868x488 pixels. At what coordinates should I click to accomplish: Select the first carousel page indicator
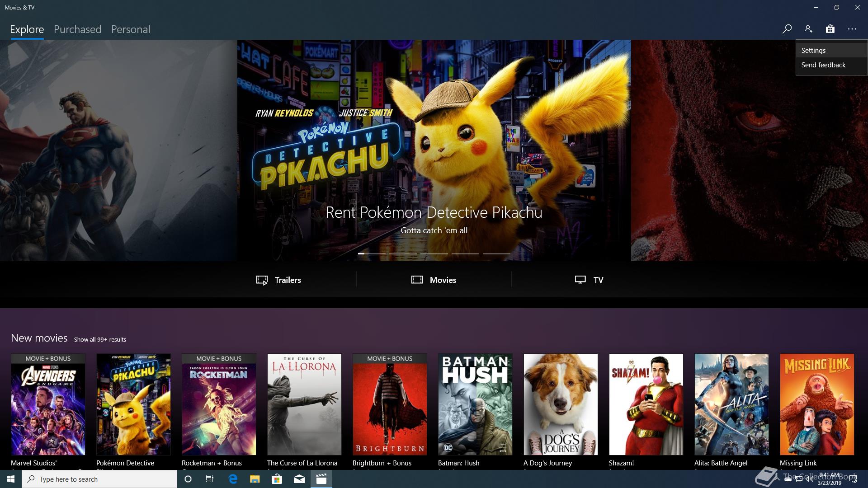(372, 253)
